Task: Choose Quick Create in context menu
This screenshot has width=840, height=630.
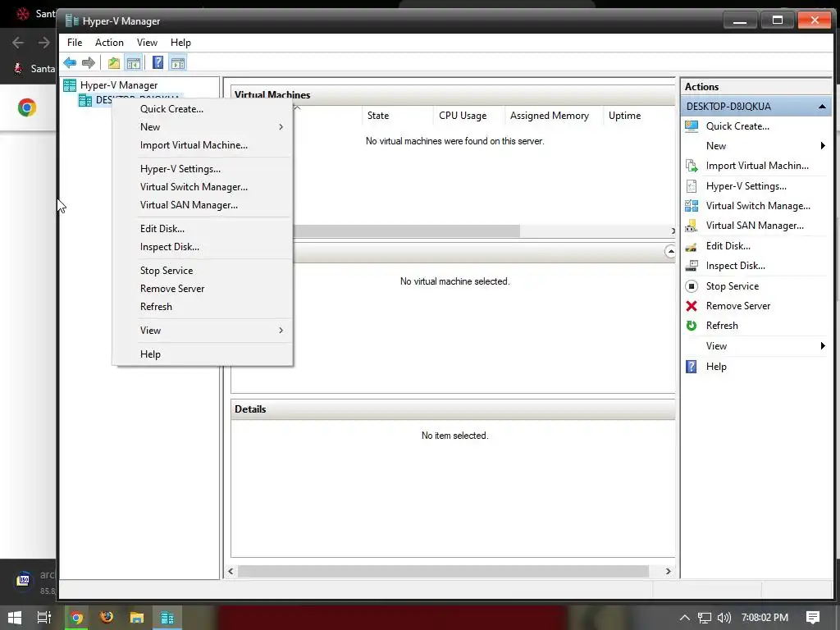Action: 203,109
